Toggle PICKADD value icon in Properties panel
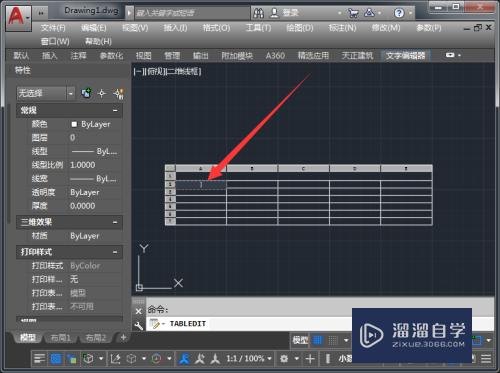Screen dimensions: 500x373 coord(87,93)
